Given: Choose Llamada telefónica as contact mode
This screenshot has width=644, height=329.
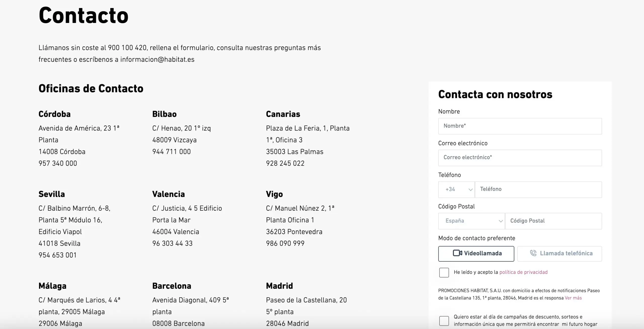Looking at the screenshot, I should (559, 254).
